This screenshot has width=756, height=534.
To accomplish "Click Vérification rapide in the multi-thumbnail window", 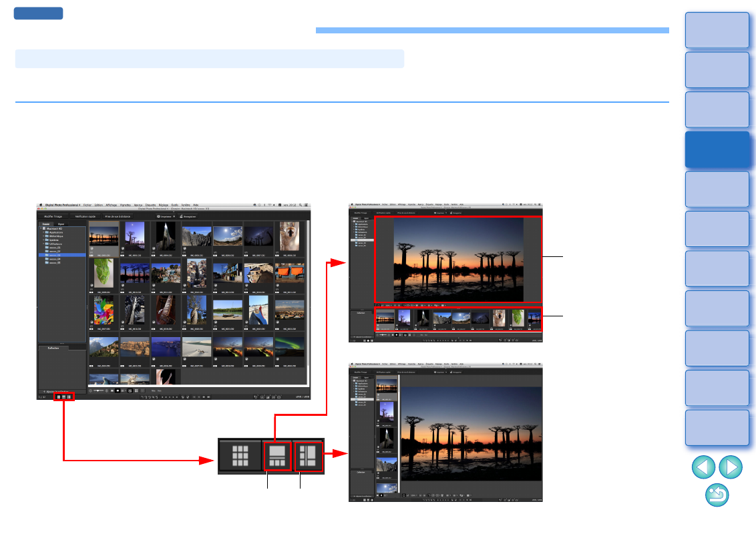I will click(85, 216).
